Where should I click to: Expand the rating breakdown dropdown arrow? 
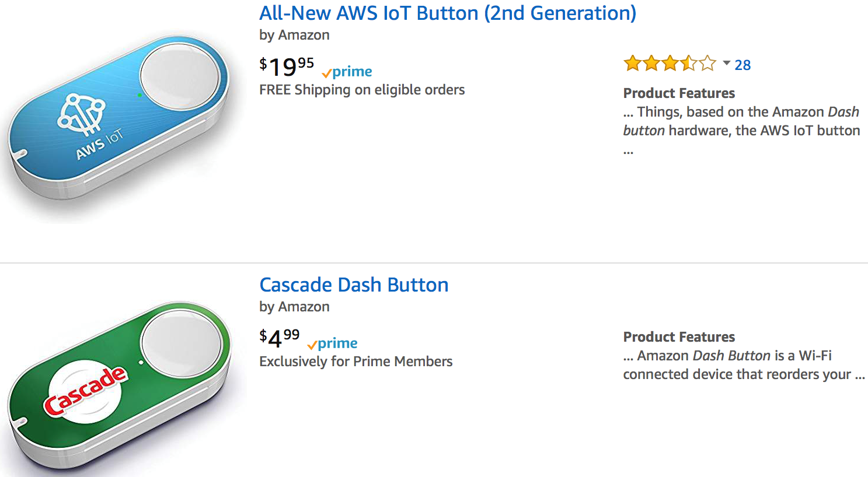[x=727, y=63]
